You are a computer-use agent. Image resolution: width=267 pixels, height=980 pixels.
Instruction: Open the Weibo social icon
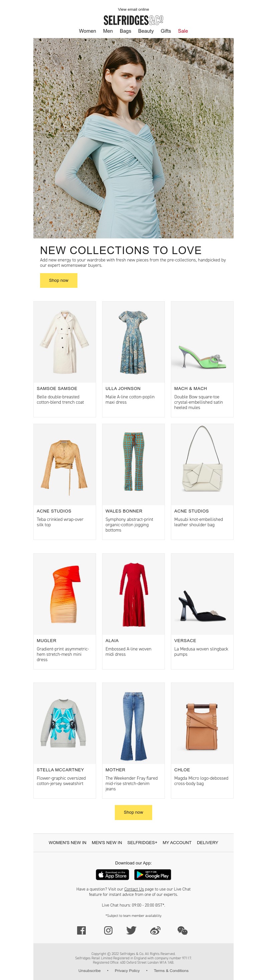(156, 930)
